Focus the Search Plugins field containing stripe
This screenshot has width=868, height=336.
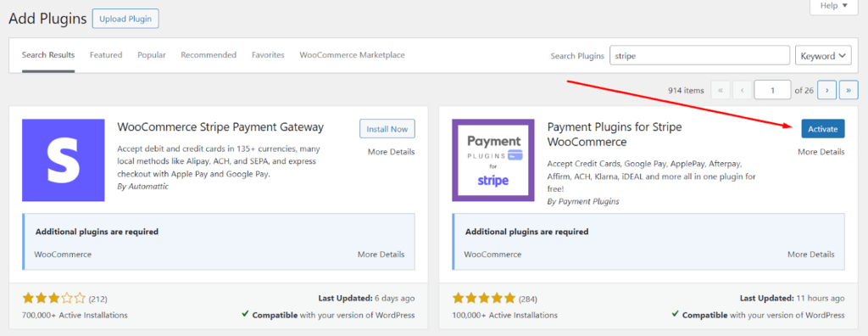(x=699, y=56)
